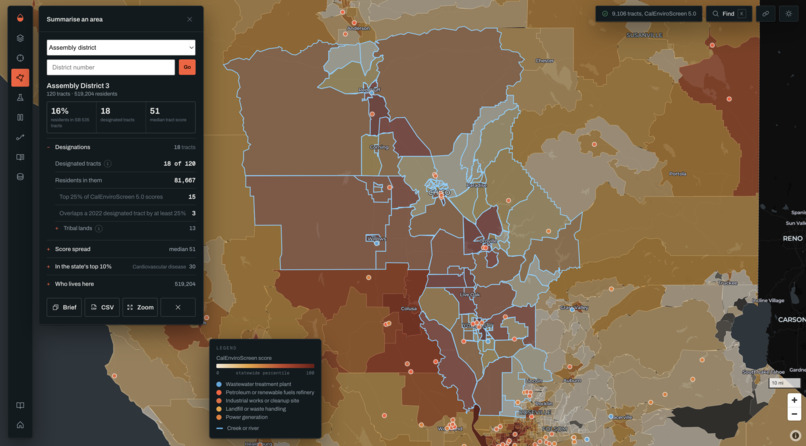Click the Assembly District 3 heading
The image size is (806, 446).
(x=78, y=86)
